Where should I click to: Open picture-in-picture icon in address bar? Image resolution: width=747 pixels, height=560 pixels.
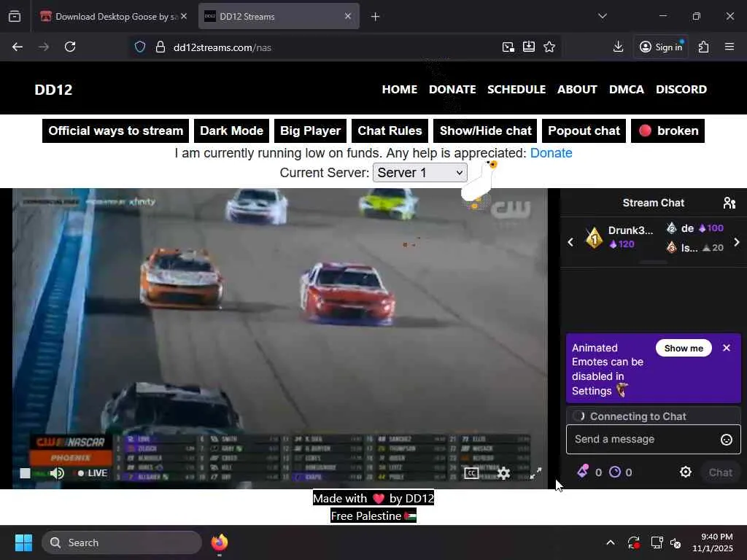coord(508,47)
